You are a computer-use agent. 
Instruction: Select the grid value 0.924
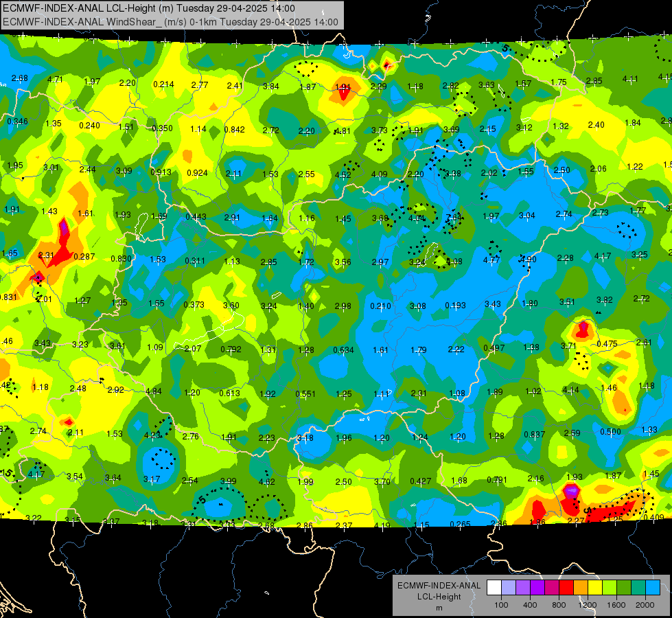click(197, 173)
